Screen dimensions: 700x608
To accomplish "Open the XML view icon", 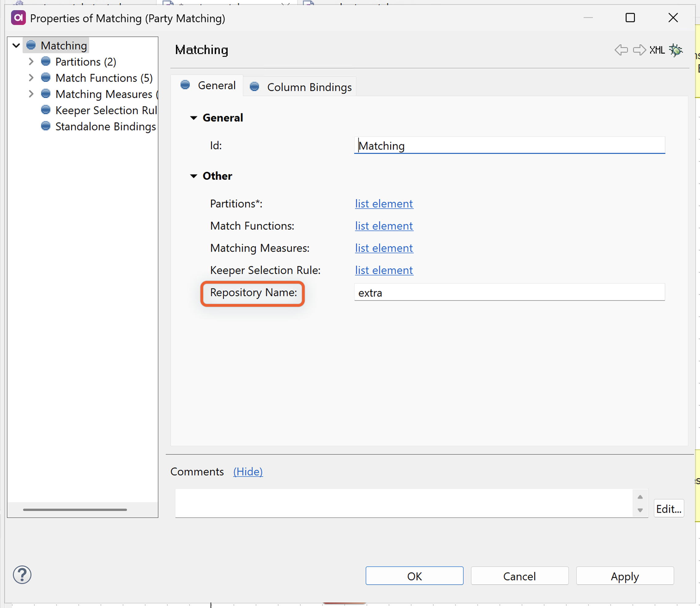I will [657, 50].
